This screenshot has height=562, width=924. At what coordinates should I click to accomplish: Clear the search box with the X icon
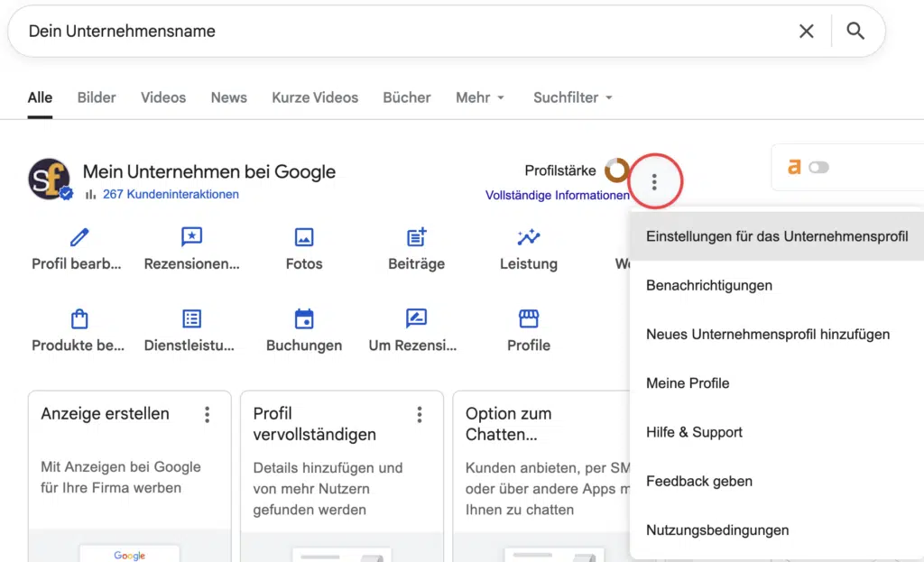pos(806,32)
